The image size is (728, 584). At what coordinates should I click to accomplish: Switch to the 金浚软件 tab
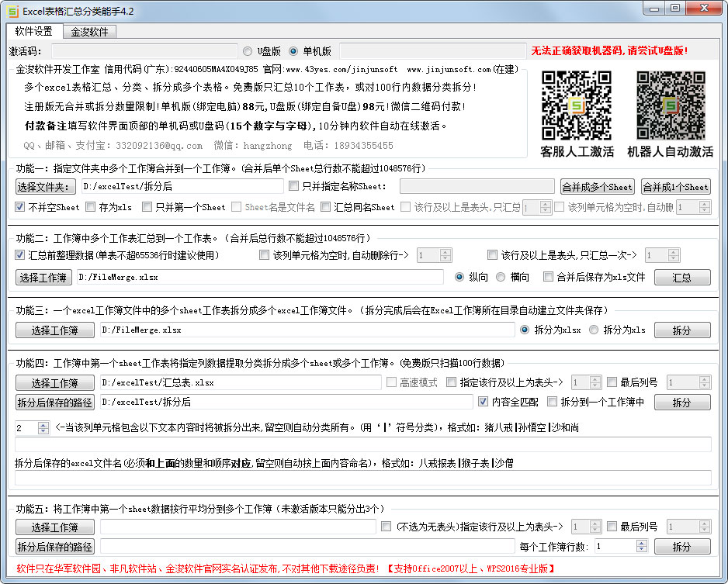[x=89, y=32]
